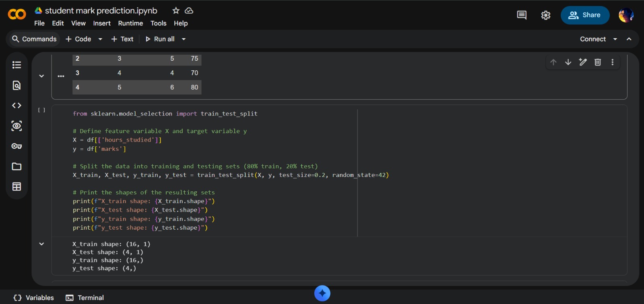
Task: Open the Table of contents sidebar icon
Action: pyautogui.click(x=17, y=65)
